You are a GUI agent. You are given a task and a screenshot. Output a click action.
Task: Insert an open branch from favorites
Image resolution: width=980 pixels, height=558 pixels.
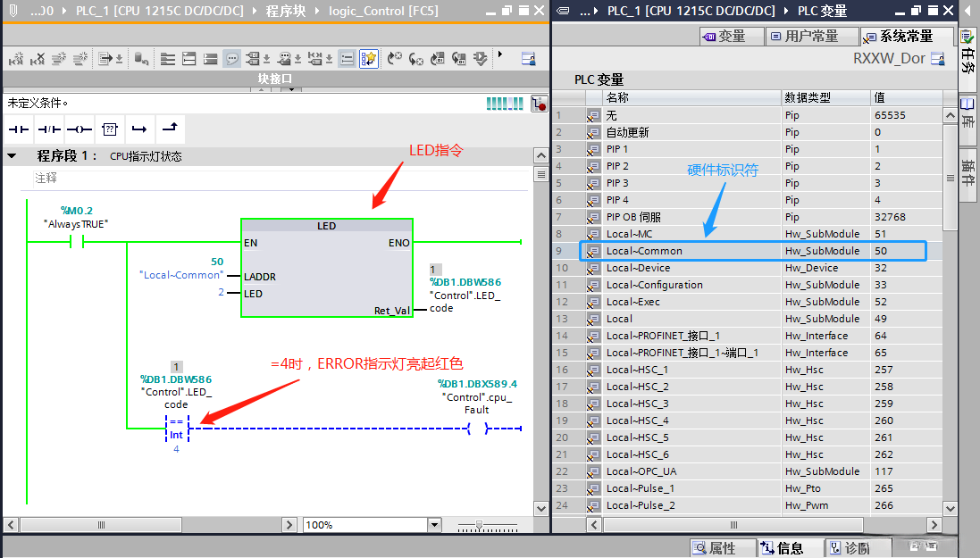(139, 129)
